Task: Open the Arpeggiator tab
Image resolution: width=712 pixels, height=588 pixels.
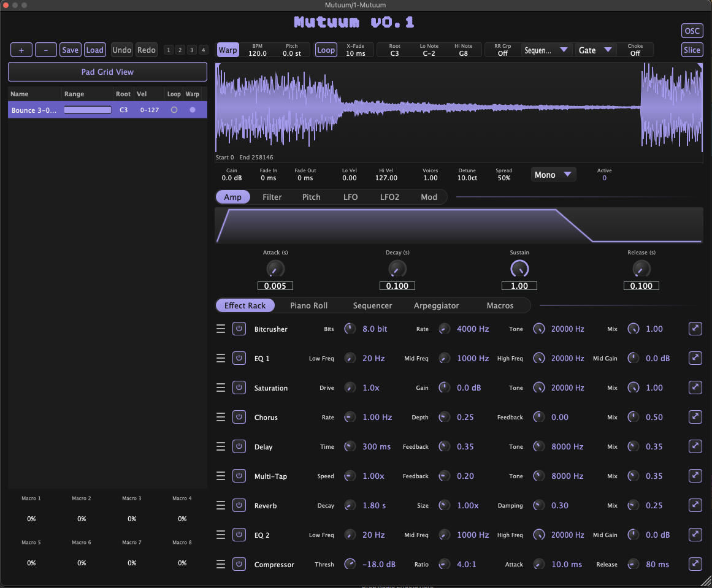Action: 437,305
